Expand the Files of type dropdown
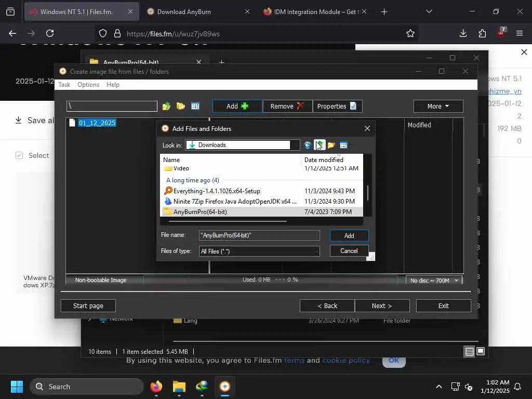The height and width of the screenshot is (399, 532). pyautogui.click(x=259, y=251)
